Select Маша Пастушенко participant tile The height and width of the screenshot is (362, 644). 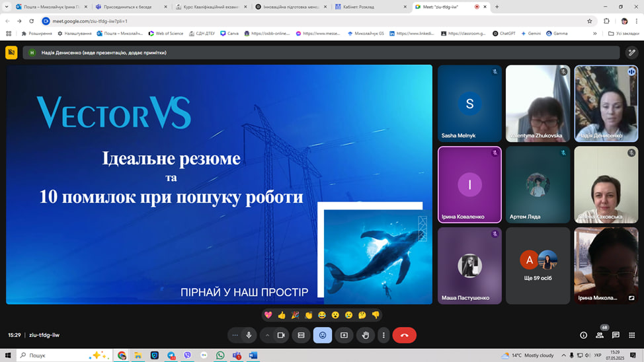click(469, 266)
